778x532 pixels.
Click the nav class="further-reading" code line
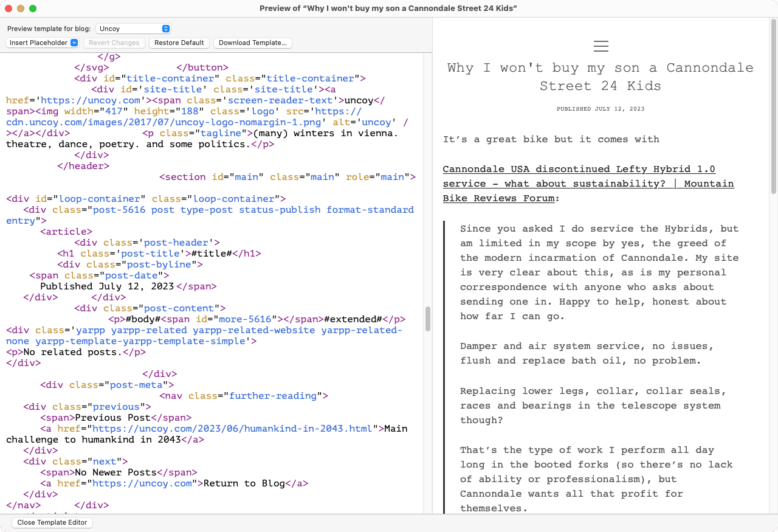pyautogui.click(x=244, y=396)
